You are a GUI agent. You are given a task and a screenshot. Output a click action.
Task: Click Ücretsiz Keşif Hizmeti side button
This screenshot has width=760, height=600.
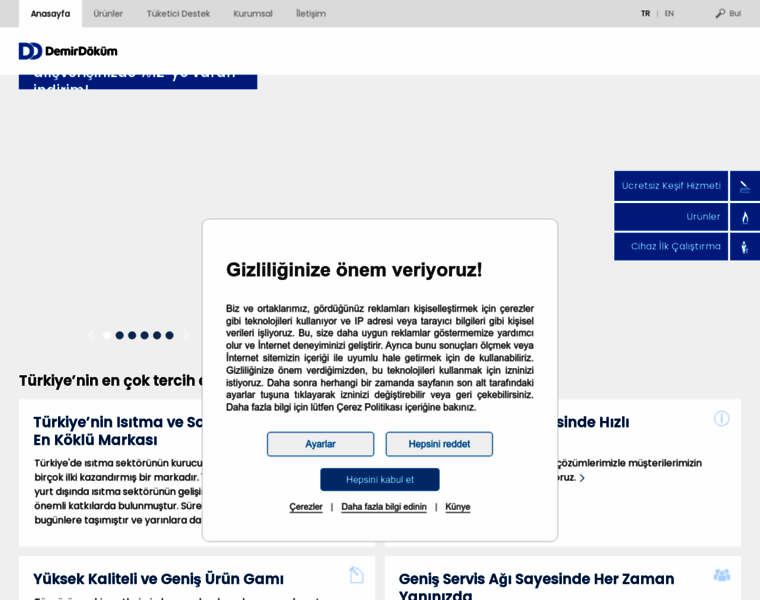click(671, 186)
